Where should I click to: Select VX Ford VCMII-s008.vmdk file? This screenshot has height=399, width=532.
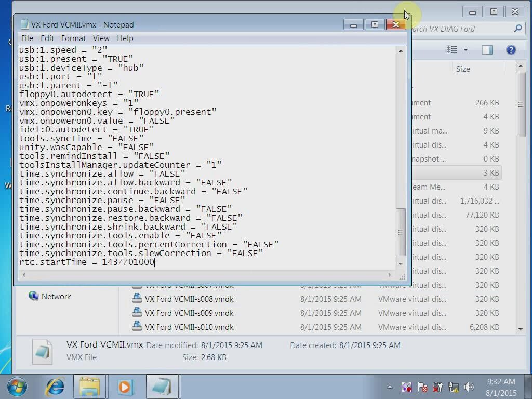(189, 299)
